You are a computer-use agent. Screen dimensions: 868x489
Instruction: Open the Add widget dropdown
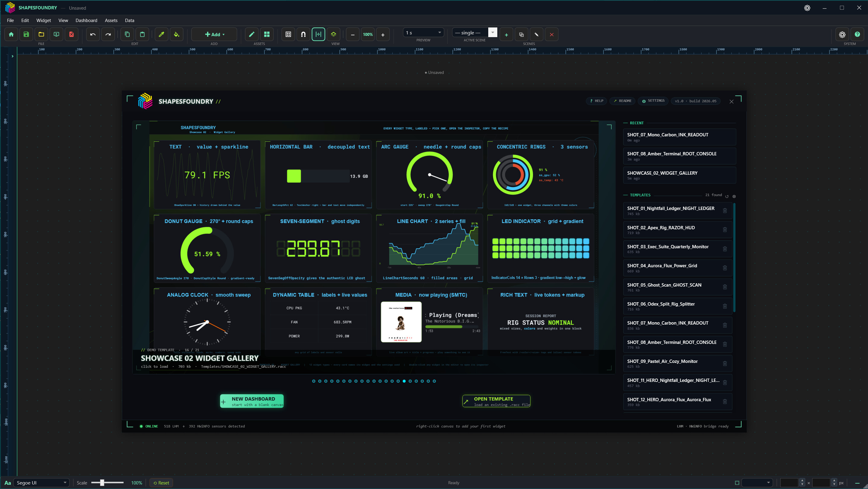[x=214, y=34]
